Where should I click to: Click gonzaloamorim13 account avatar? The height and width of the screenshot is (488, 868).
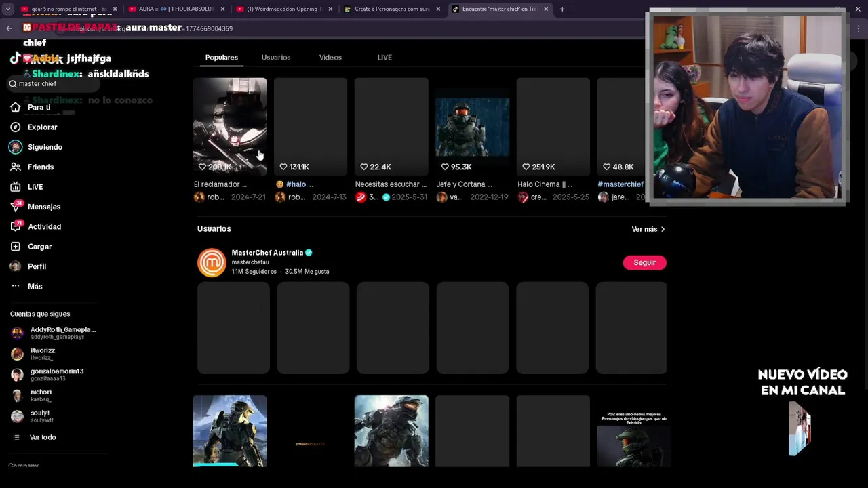[18, 375]
